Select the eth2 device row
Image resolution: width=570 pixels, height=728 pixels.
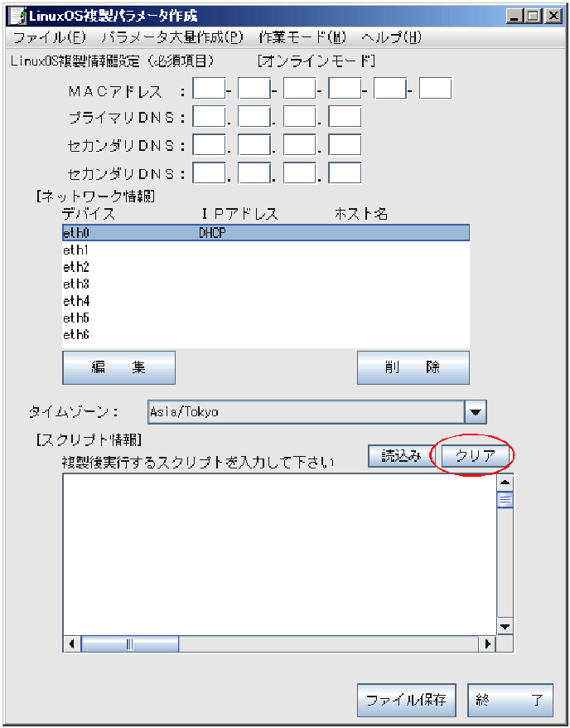[266, 267]
